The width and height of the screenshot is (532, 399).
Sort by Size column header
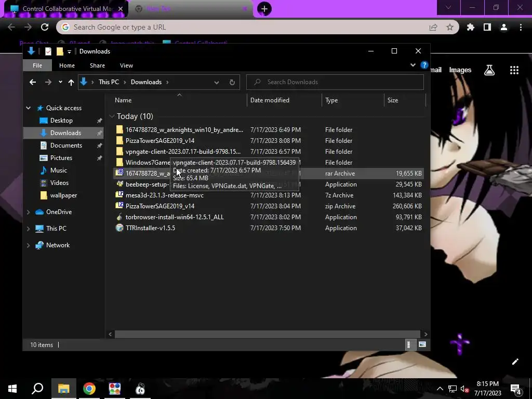point(405,100)
